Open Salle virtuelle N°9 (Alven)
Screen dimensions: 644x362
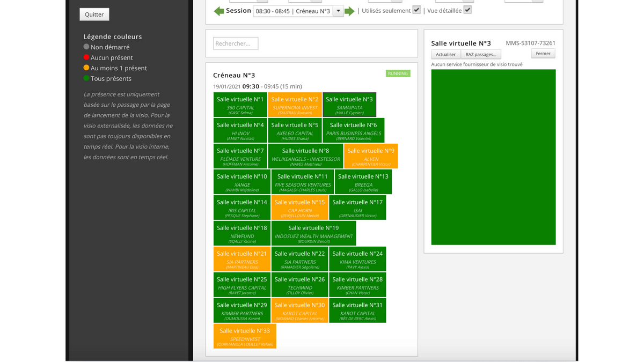pyautogui.click(x=371, y=156)
